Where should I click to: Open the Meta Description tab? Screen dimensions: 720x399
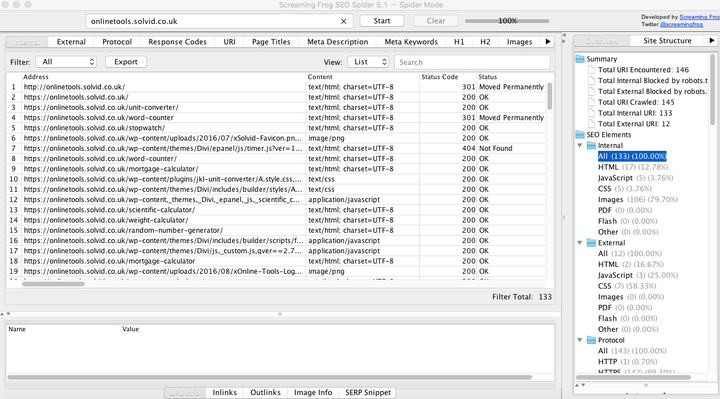click(x=338, y=42)
